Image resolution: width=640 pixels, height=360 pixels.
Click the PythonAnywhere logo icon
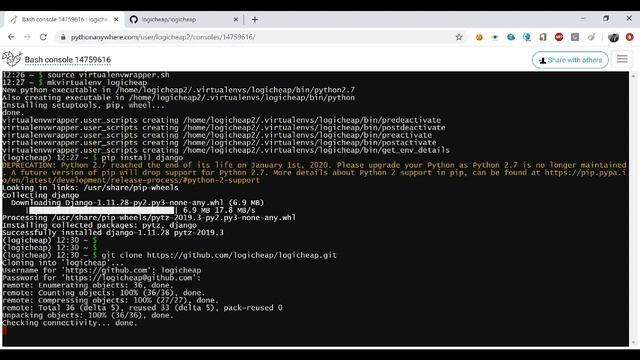[x=12, y=59]
